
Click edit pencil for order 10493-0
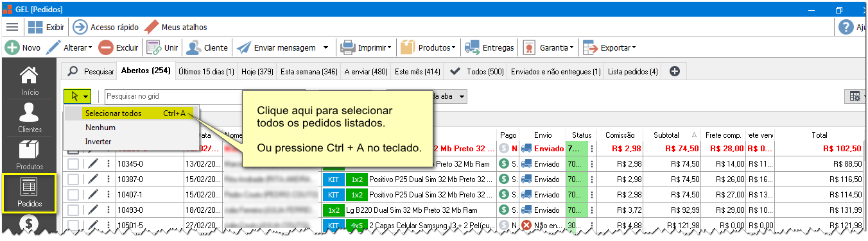93,210
